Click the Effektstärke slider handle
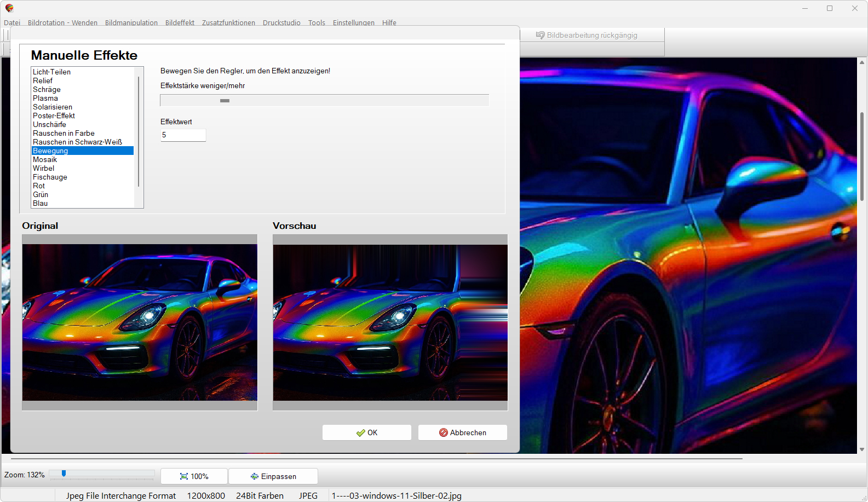 click(225, 101)
